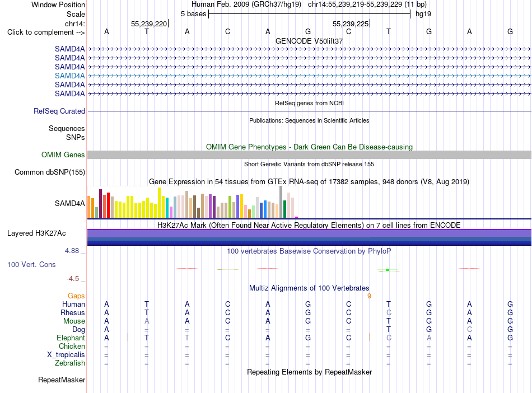This screenshot has height=393, width=532.
Task: Click the Common dbSNP(155) label
Action: tap(49, 172)
